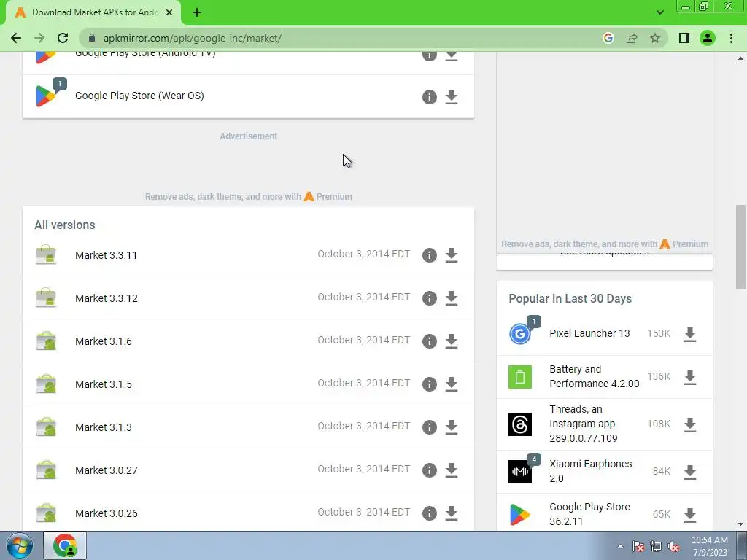
Task: Click the page vertical scrollbar thumb
Action: [740, 246]
